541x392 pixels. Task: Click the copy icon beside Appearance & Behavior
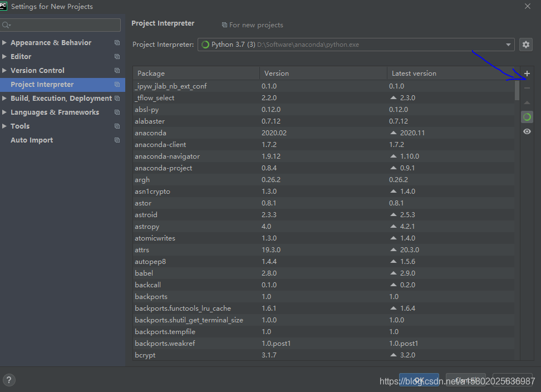click(x=117, y=42)
